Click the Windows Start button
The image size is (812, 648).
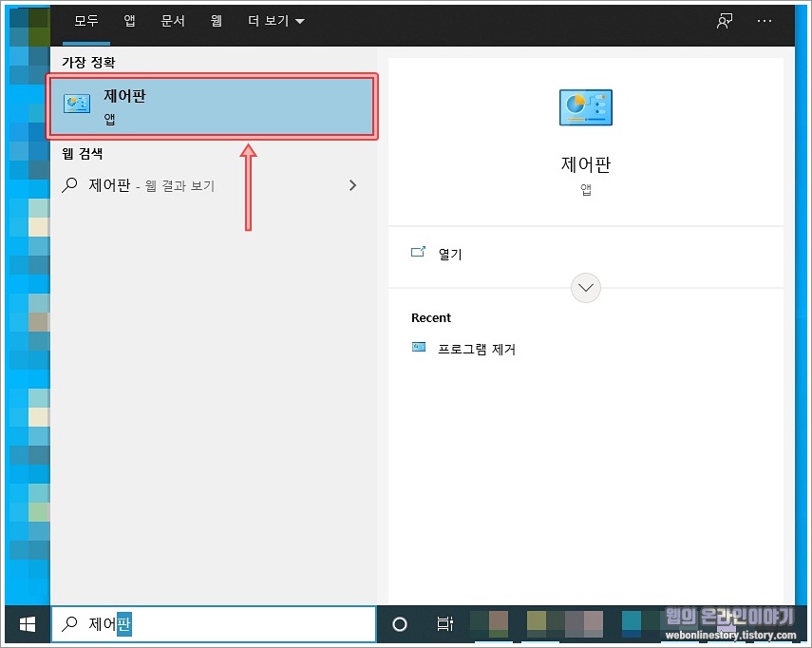click(x=28, y=624)
